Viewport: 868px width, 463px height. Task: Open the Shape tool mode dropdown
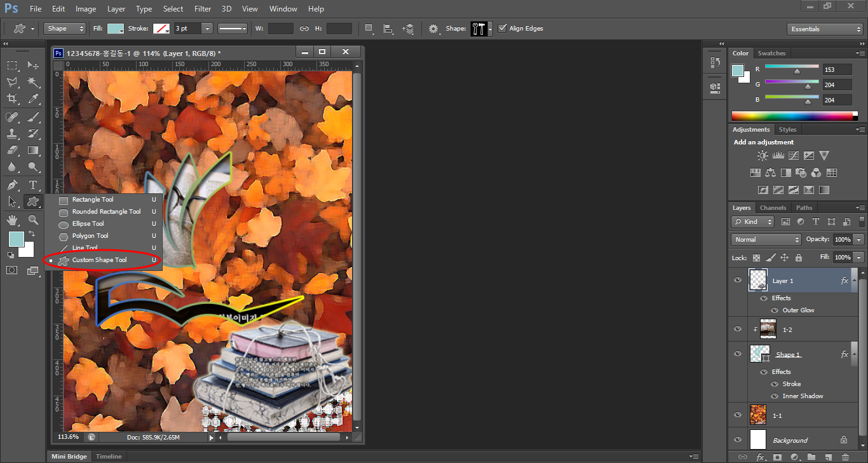pos(65,29)
